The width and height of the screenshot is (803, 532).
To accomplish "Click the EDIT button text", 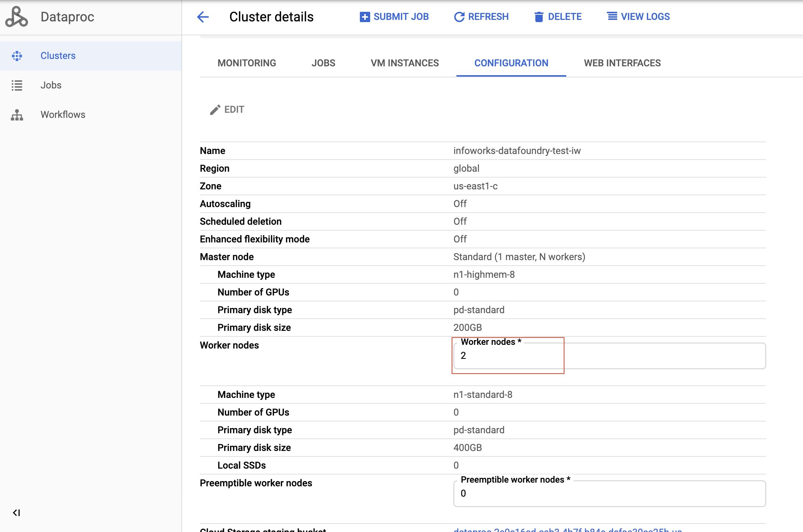I will [x=234, y=109].
